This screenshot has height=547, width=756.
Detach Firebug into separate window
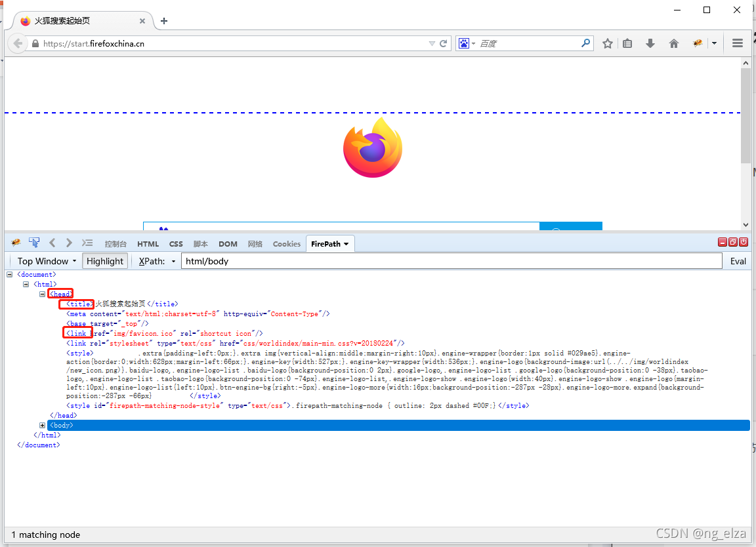click(733, 242)
